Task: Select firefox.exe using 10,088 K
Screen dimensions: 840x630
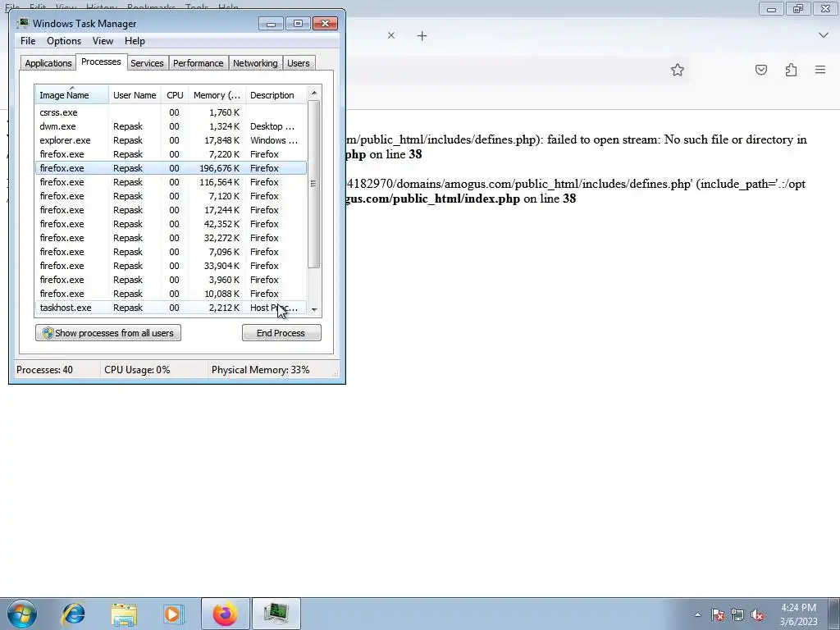Action: click(x=171, y=294)
